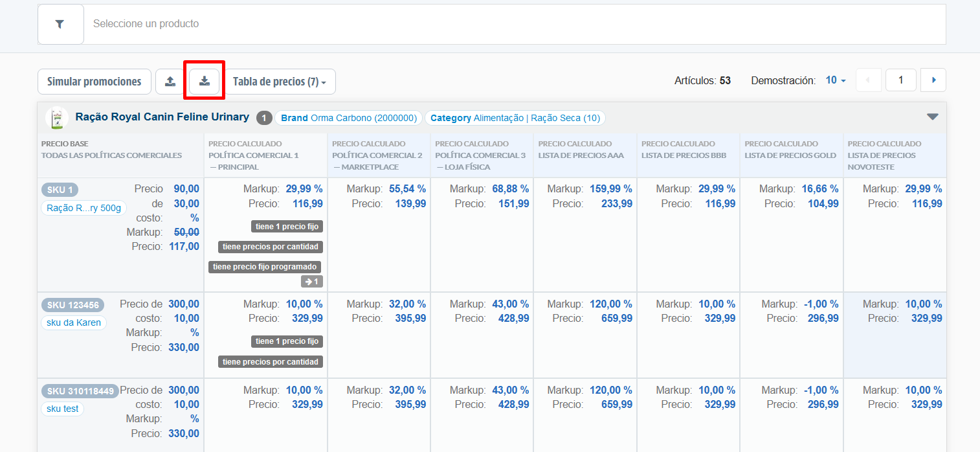This screenshot has height=452, width=980.
Task: Go to next page arrow
Action: (933, 80)
